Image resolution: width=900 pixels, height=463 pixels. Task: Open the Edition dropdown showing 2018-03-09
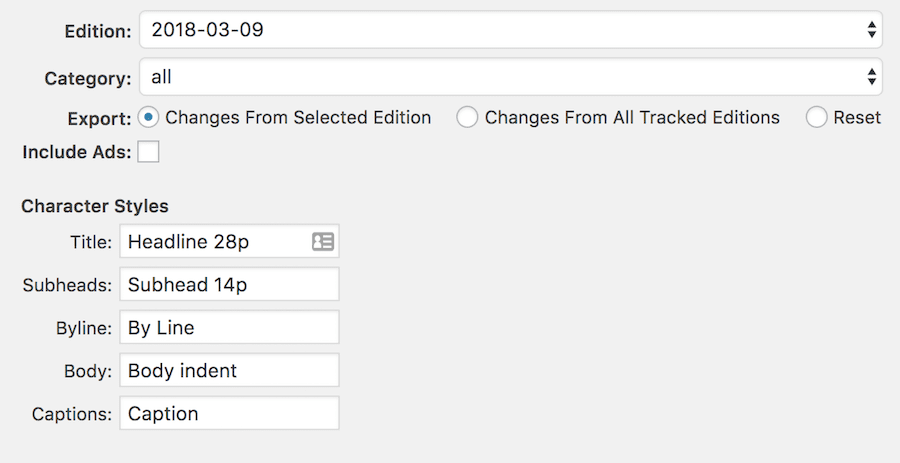coord(511,29)
